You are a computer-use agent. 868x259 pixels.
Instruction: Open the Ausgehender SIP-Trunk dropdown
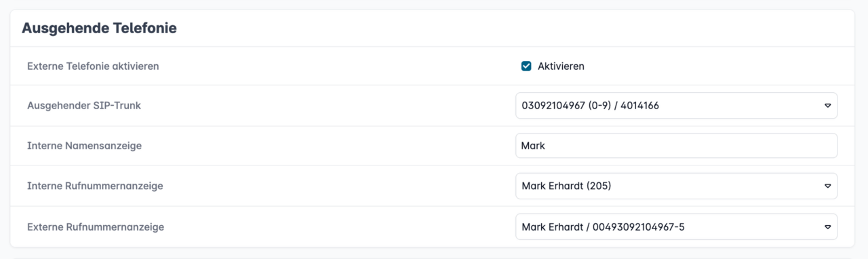676,106
